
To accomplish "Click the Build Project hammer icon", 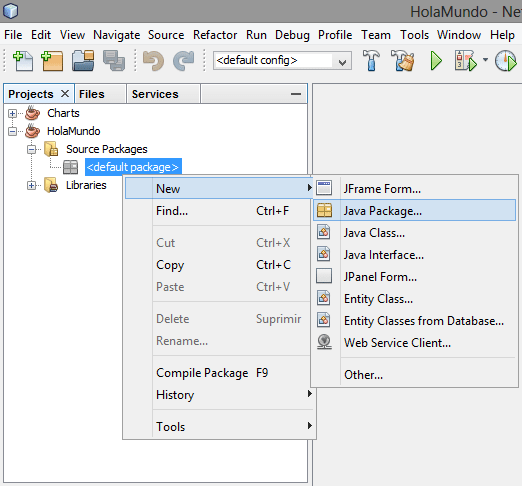I will point(371,60).
